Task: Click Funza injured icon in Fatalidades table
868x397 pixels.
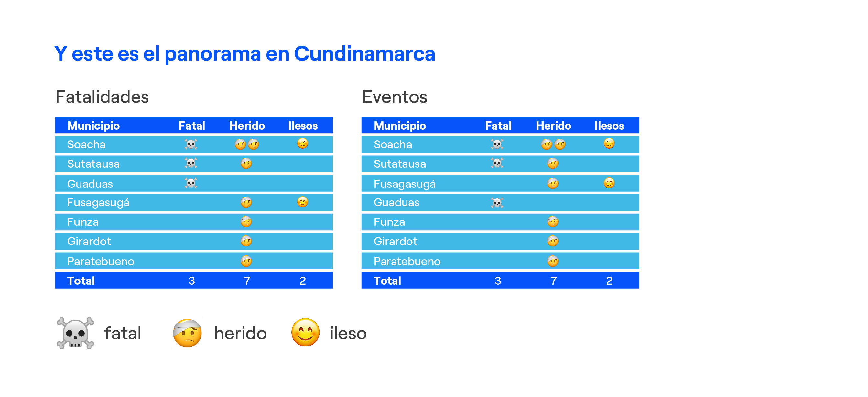Action: pos(246,221)
